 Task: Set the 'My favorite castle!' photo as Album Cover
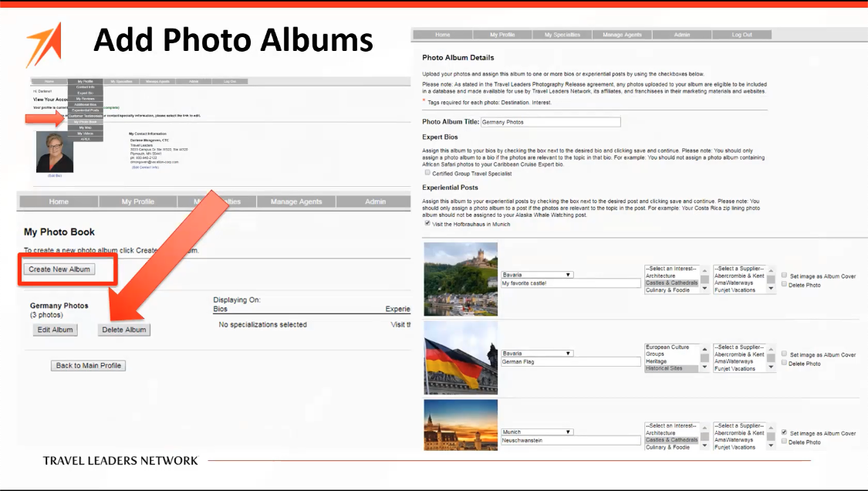(784, 276)
